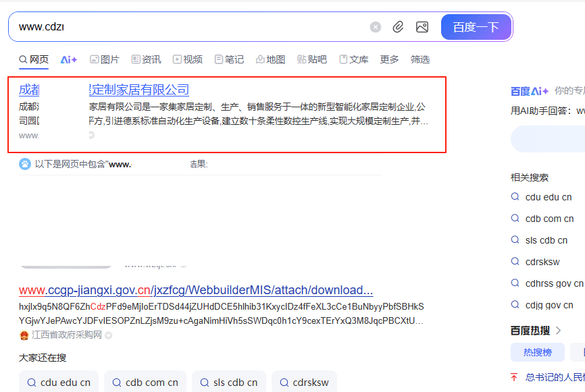
Task: Click the sls cdb cn suggestion chip
Action: pos(229,382)
